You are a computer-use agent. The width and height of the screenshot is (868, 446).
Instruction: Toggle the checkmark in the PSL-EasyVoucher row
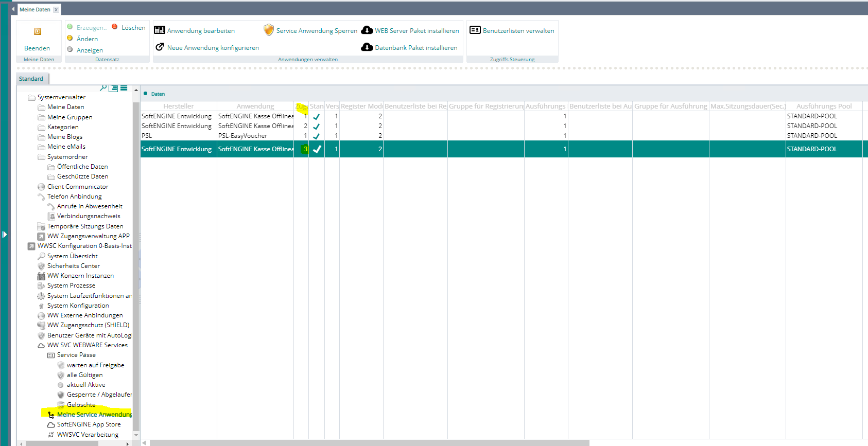(x=317, y=136)
